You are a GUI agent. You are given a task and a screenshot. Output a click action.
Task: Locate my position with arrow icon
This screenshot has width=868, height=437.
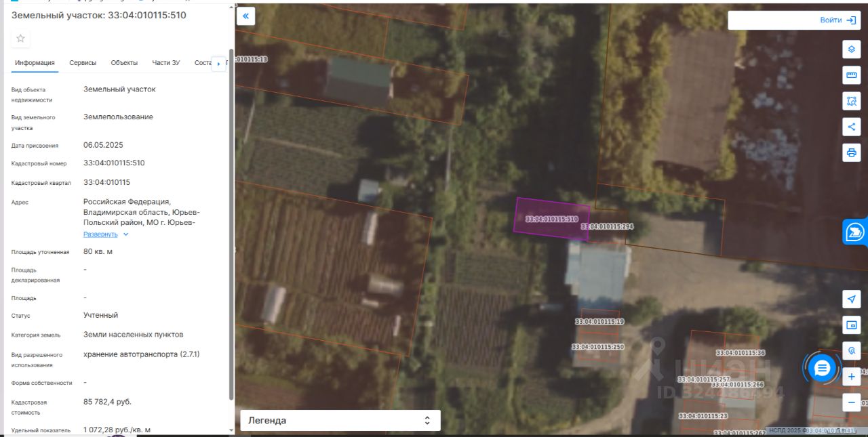click(x=852, y=299)
